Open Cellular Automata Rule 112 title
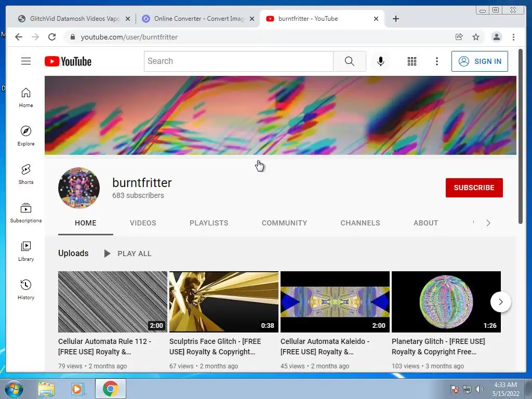 tap(105, 347)
